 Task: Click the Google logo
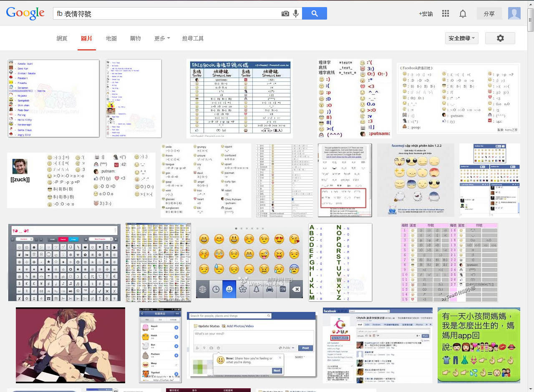[x=25, y=13]
